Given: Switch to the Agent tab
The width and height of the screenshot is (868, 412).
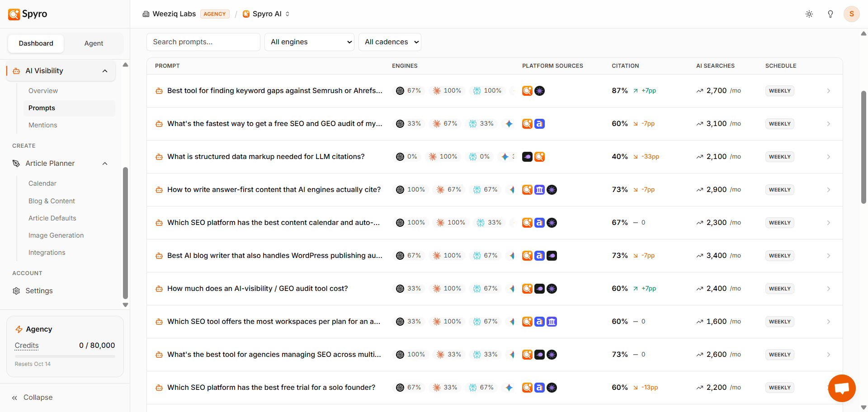Looking at the screenshot, I should [94, 43].
